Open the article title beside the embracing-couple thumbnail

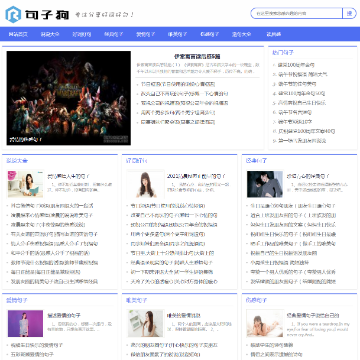tap(308, 176)
